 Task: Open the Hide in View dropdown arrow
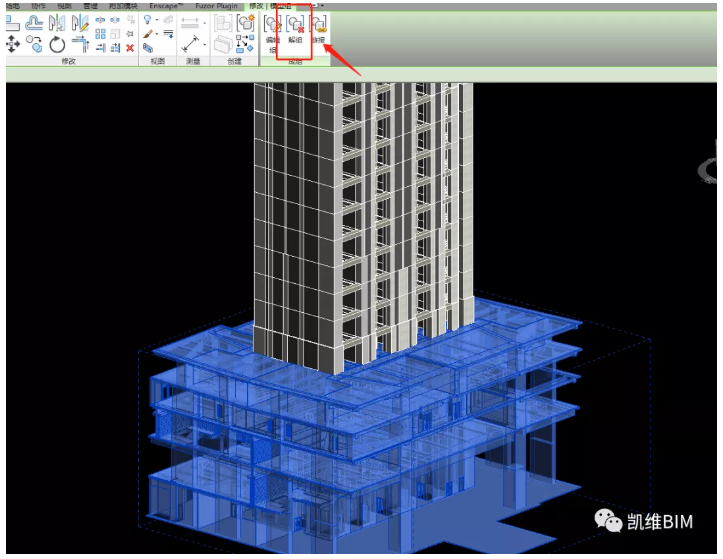point(157,20)
